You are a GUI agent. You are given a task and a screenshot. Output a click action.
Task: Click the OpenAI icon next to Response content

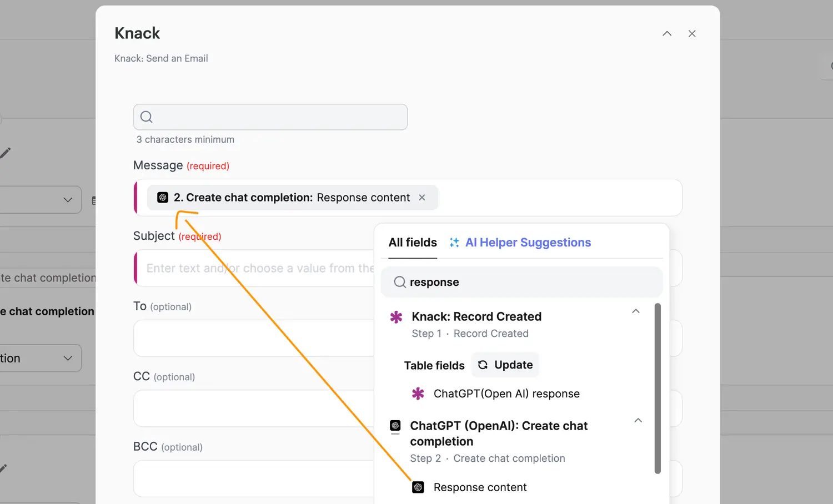tap(418, 487)
